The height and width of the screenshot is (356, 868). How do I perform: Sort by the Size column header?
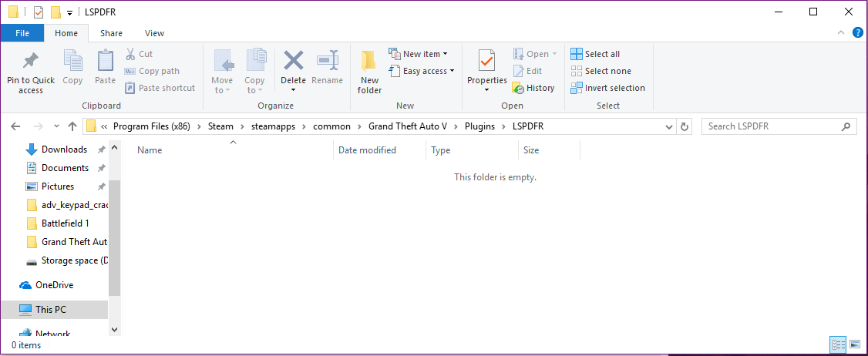[531, 150]
